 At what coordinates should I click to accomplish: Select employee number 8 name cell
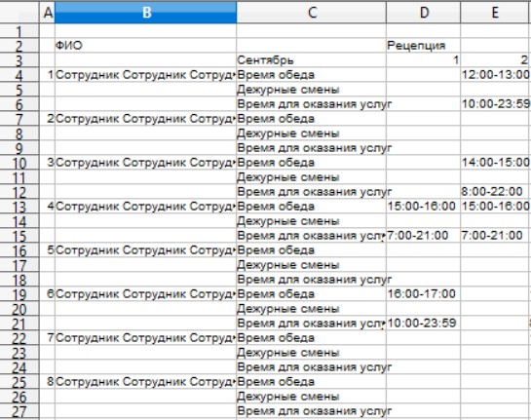(145, 381)
